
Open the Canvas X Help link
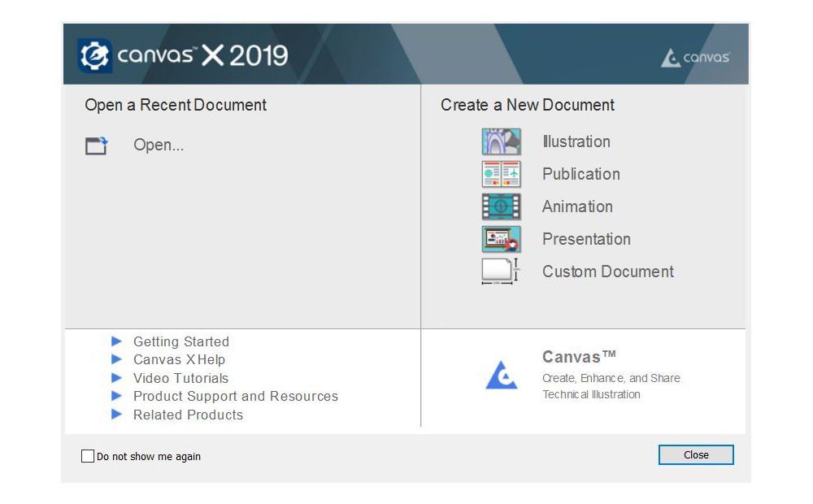coord(179,360)
